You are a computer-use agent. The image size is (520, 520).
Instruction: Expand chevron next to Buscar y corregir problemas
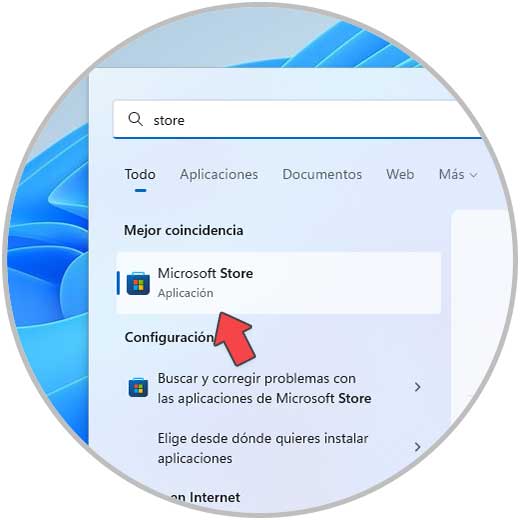tap(417, 387)
